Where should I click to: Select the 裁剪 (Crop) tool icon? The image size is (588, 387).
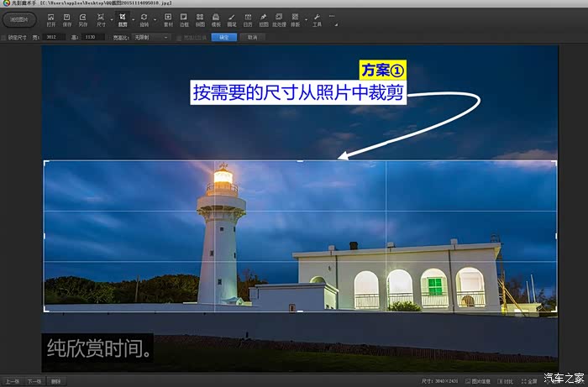click(x=123, y=19)
